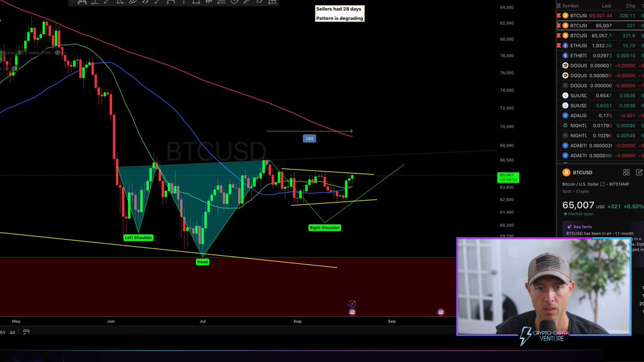Select the ADABTC watchlist row

pyautogui.click(x=600, y=145)
